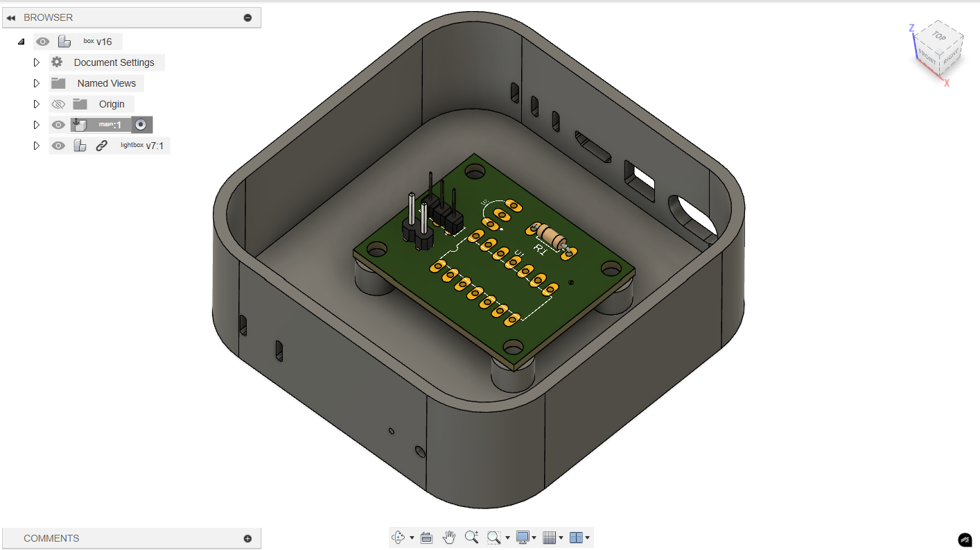Click the Grid and Snaps icon
Viewport: 980px width, 550px height.
(550, 538)
